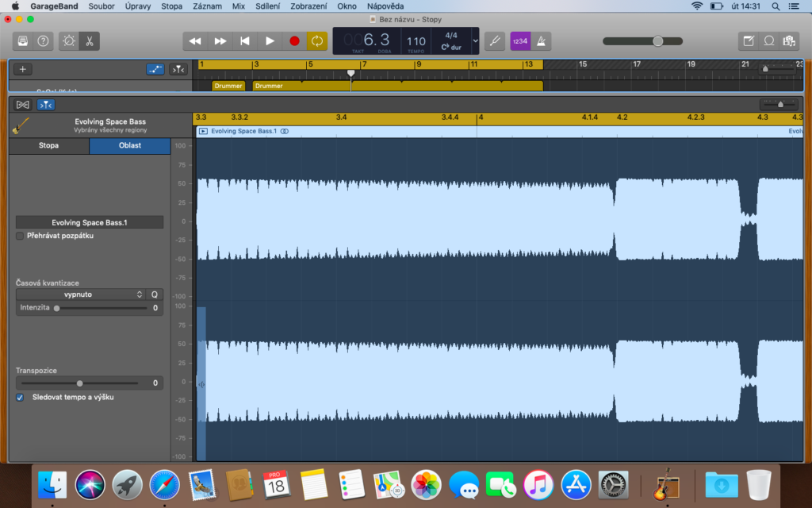
Task: Switch to Oblast tab
Action: 129,146
